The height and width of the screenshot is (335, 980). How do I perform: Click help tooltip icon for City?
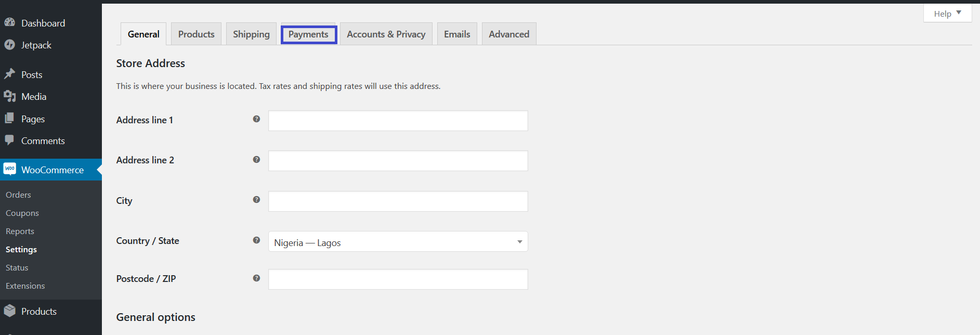click(256, 200)
